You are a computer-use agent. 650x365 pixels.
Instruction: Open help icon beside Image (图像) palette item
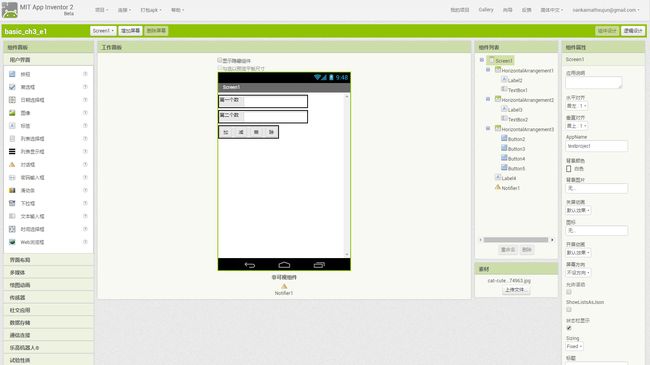pos(85,112)
